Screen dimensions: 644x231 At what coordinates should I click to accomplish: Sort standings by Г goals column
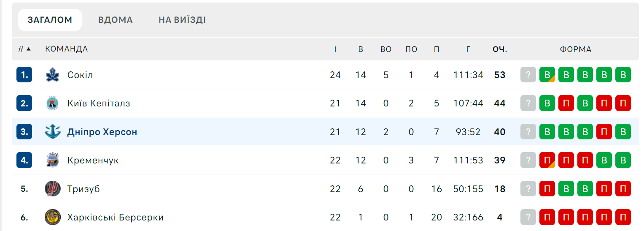click(x=468, y=49)
